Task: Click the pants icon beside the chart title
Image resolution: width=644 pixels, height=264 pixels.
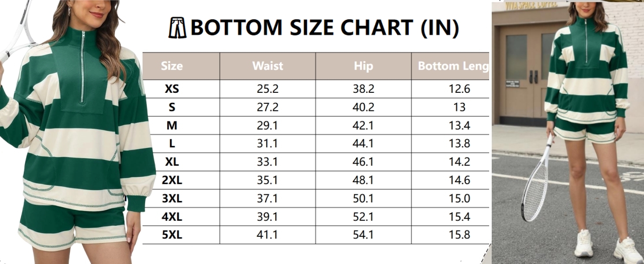Action: point(178,28)
